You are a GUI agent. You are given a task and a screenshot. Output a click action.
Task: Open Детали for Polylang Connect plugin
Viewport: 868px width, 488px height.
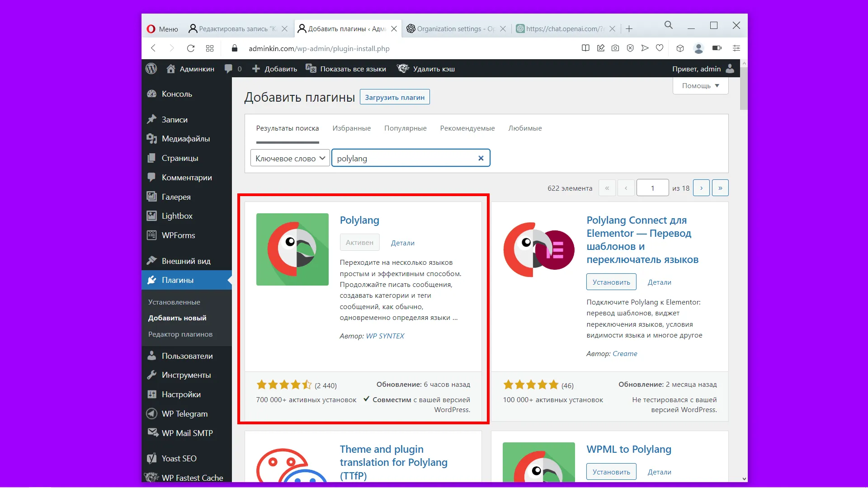point(659,282)
